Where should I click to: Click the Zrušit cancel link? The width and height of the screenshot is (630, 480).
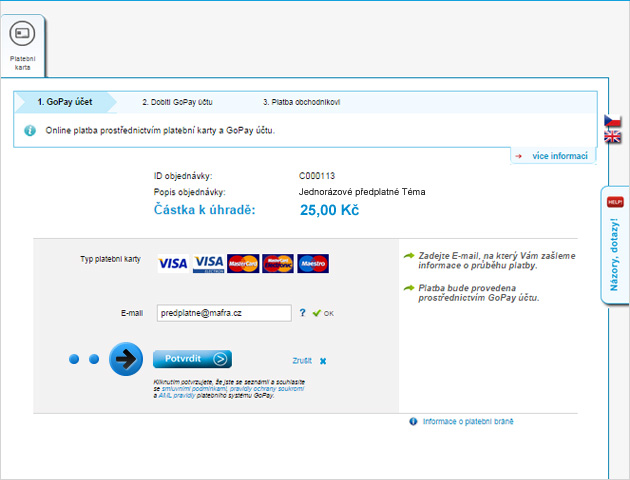click(302, 360)
